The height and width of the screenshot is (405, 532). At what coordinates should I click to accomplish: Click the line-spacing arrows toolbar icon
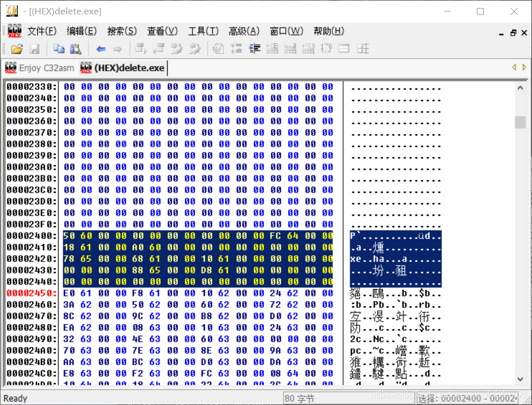(236, 49)
